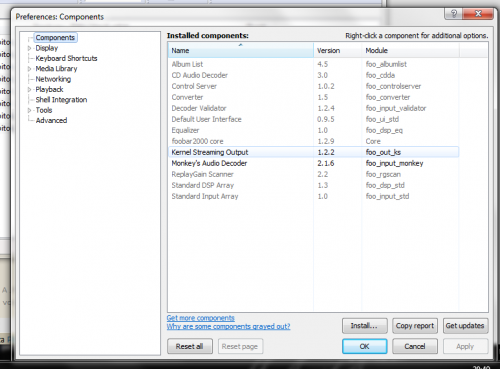Expand the Playback tree node
500x369 pixels.
click(x=30, y=90)
